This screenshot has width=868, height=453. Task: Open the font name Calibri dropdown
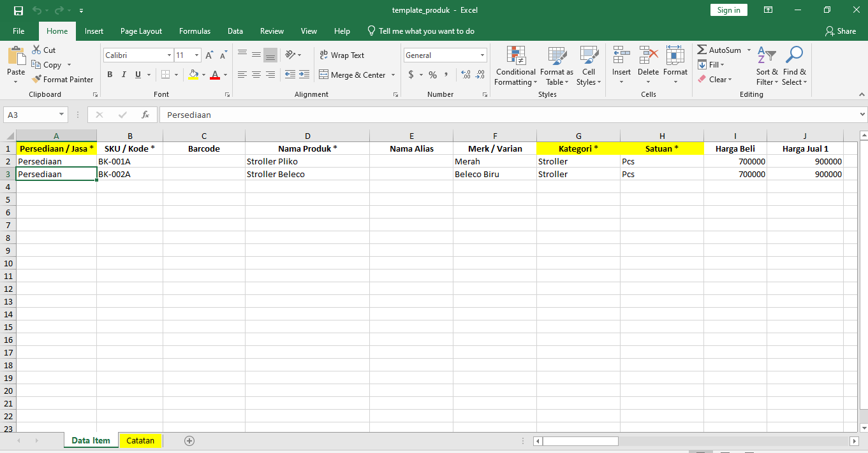(169, 55)
